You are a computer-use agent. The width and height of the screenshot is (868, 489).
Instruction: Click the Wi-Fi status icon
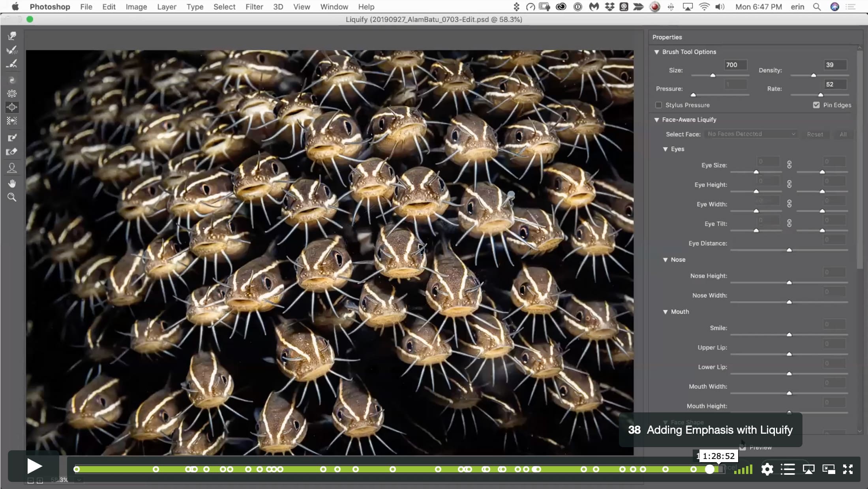704,7
